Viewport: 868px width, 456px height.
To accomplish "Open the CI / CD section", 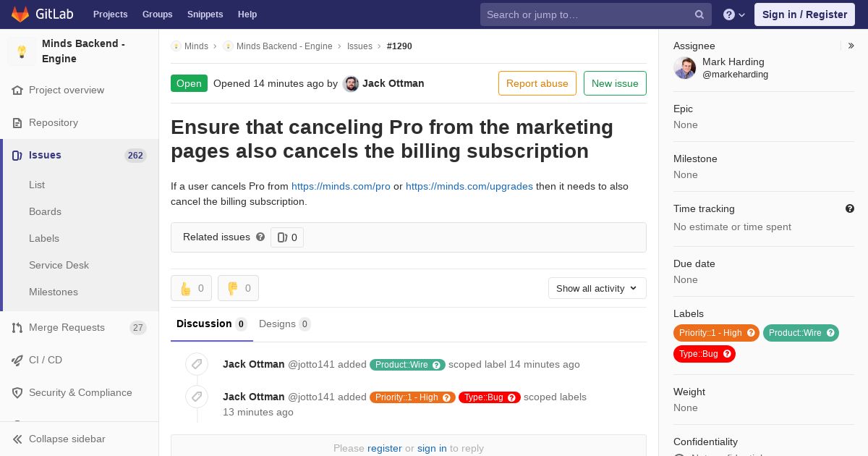I will click(46, 360).
